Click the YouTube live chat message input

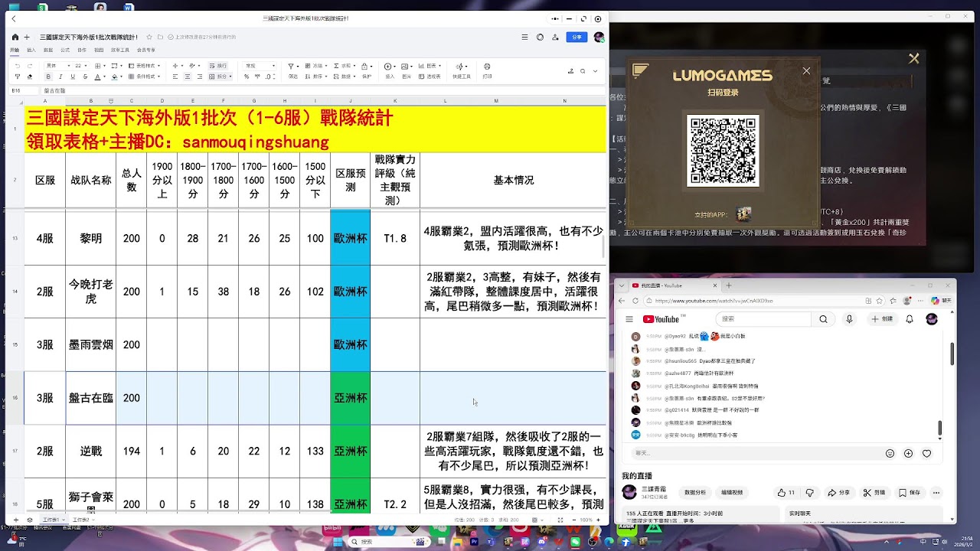754,453
